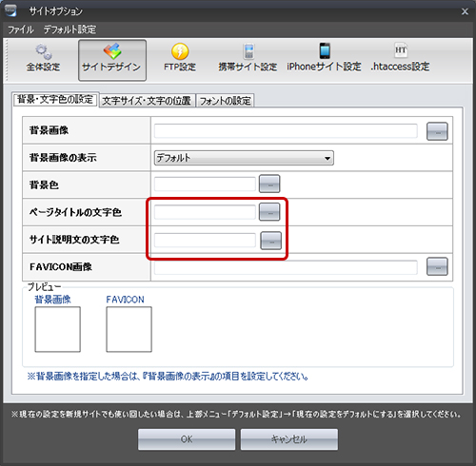The width and height of the screenshot is (476, 466).
Task: Open color picker for 背景色
Action: point(269,184)
